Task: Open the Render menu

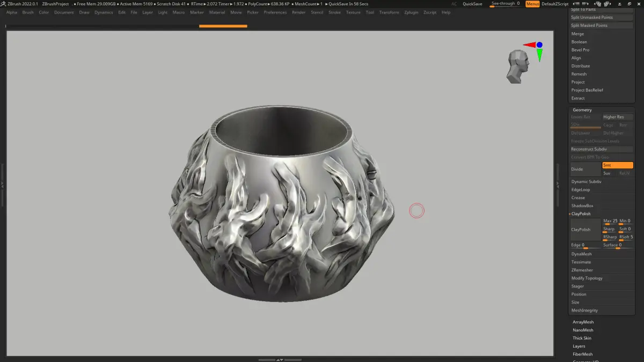Action: (x=299, y=12)
